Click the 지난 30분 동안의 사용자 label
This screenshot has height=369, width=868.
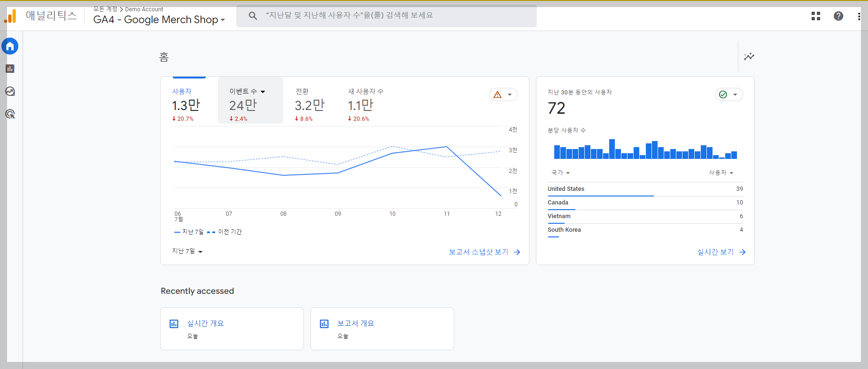(x=580, y=93)
